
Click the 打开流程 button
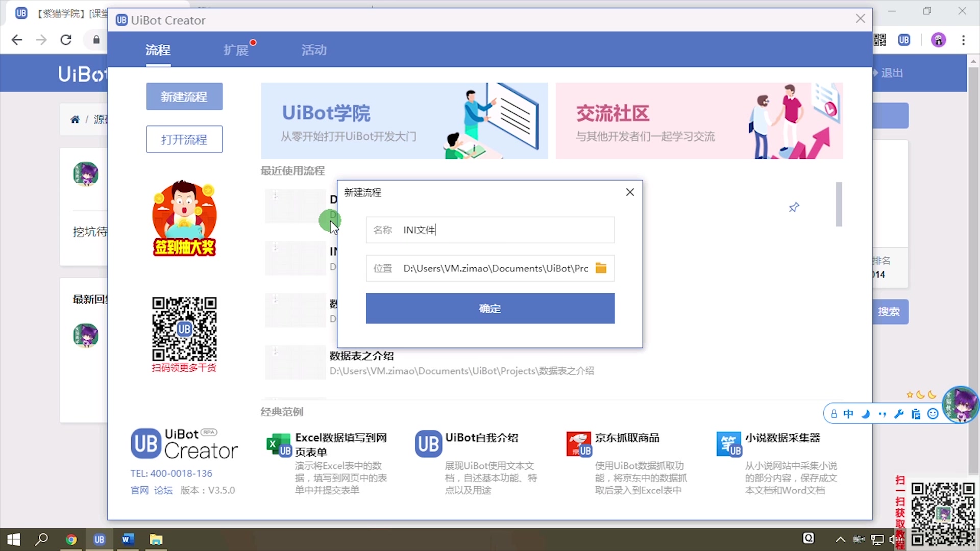(x=184, y=139)
